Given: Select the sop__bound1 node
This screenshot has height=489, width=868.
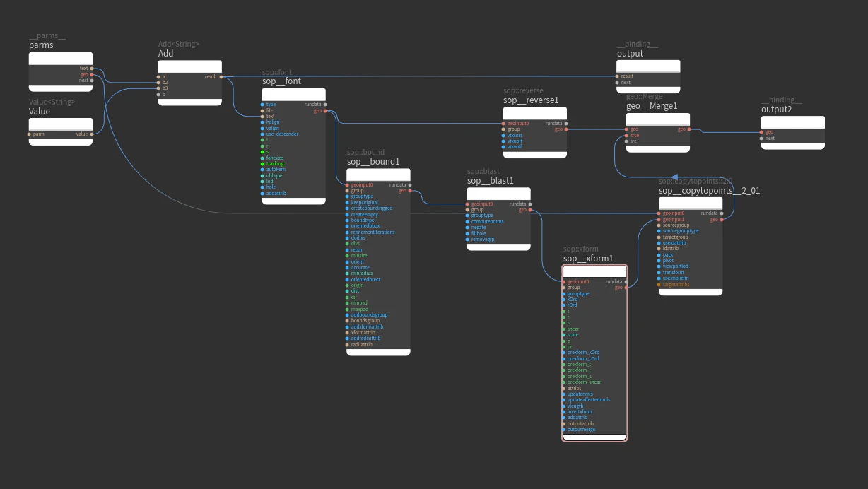Looking at the screenshot, I should click(x=378, y=261).
